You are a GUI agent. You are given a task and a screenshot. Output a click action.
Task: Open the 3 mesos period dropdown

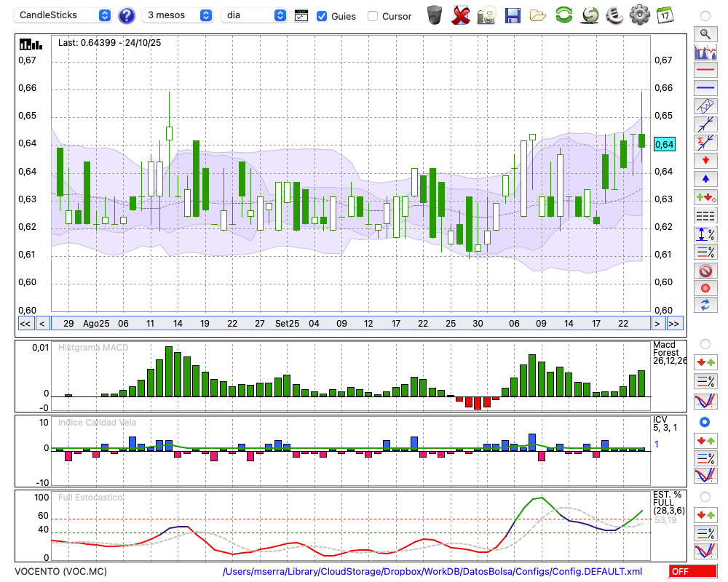[x=178, y=15]
